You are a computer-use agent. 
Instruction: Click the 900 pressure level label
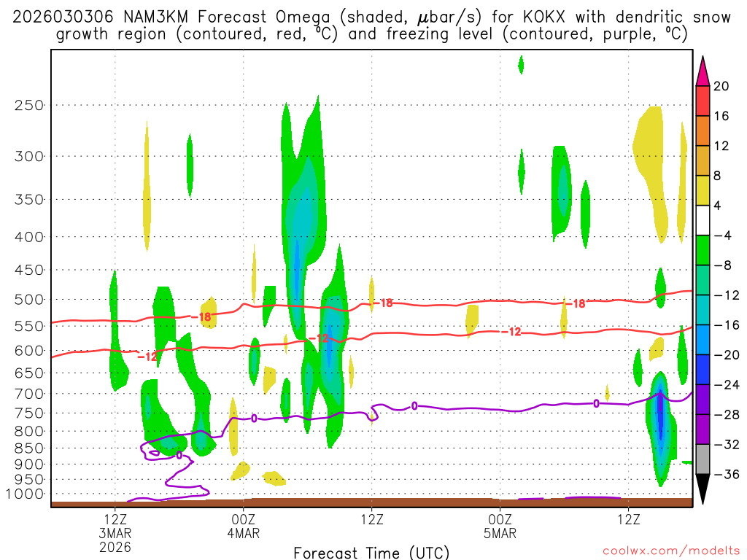[29, 464]
